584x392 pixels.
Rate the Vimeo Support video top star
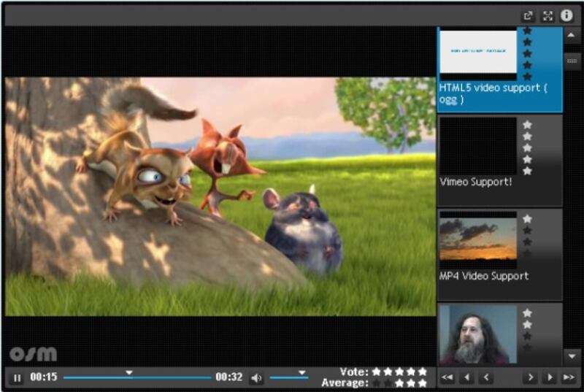point(527,125)
